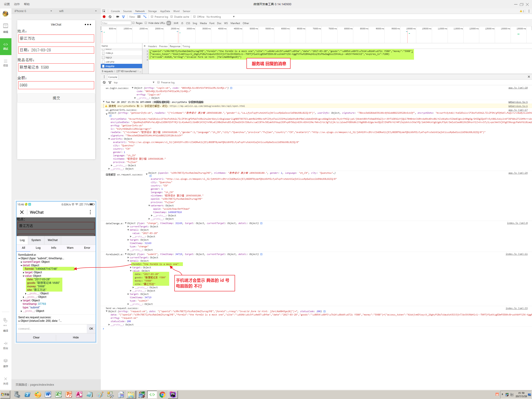Select the 调试 (debug) sidebar icon

click(x=6, y=46)
